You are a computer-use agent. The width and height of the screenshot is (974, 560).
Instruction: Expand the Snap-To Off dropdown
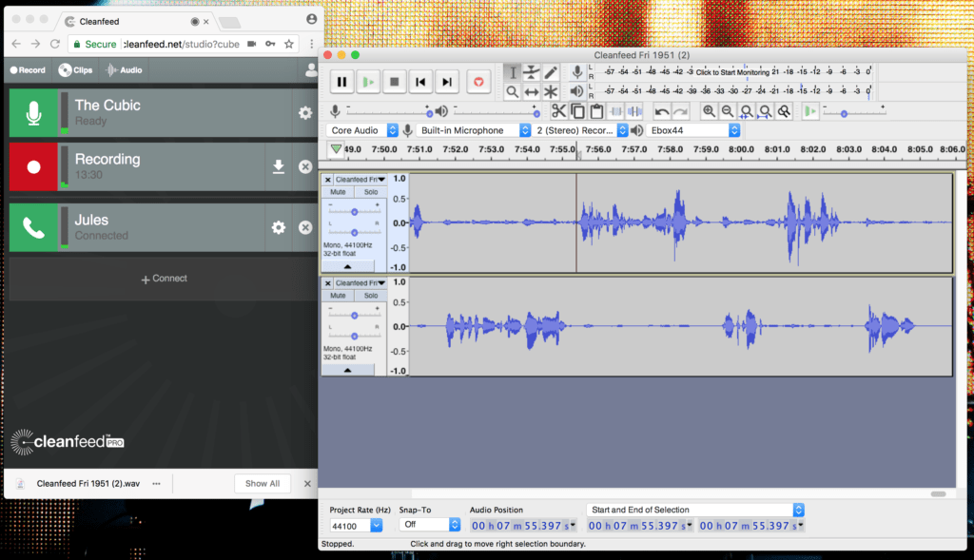tap(429, 525)
